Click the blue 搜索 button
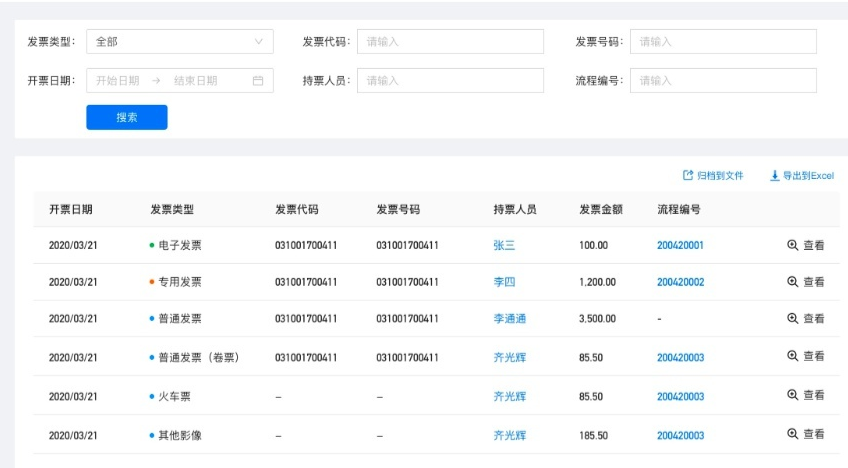 (x=127, y=117)
